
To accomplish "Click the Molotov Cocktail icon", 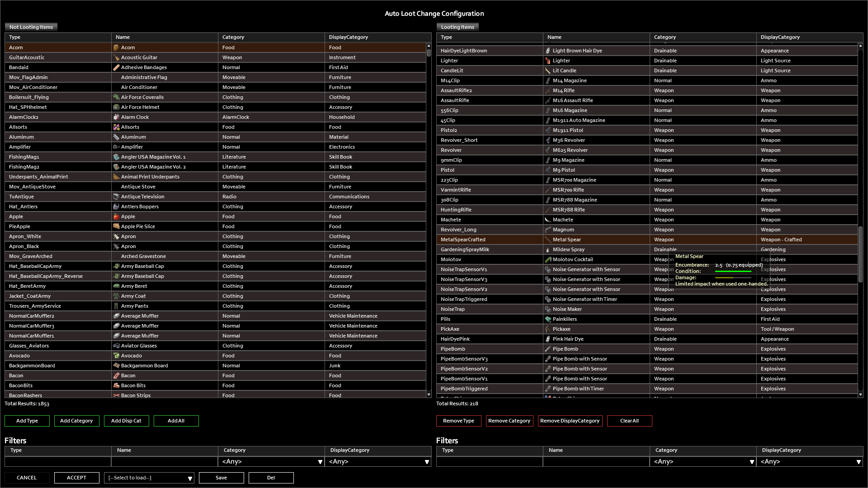I will pos(548,259).
